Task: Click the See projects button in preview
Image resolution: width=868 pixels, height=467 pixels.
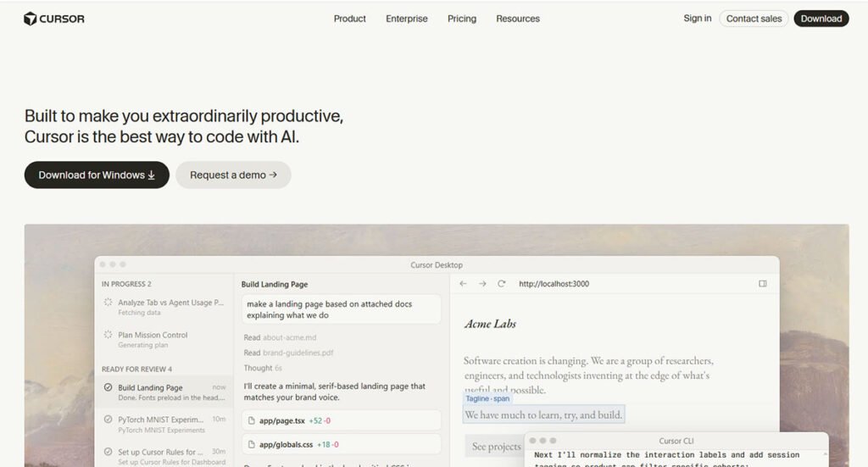Action: pos(496,446)
